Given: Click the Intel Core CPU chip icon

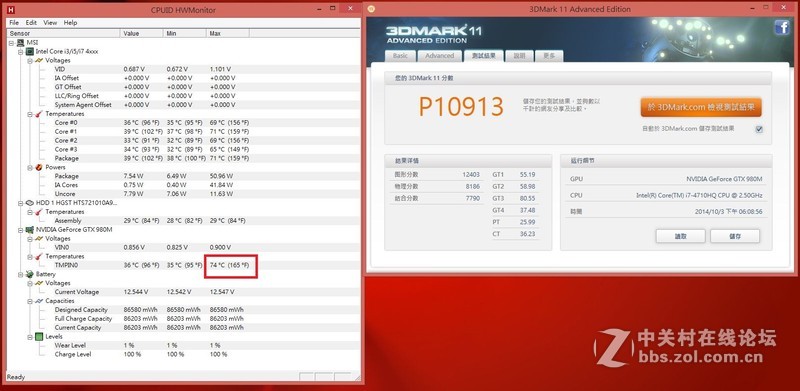Looking at the screenshot, I should pos(30,52).
